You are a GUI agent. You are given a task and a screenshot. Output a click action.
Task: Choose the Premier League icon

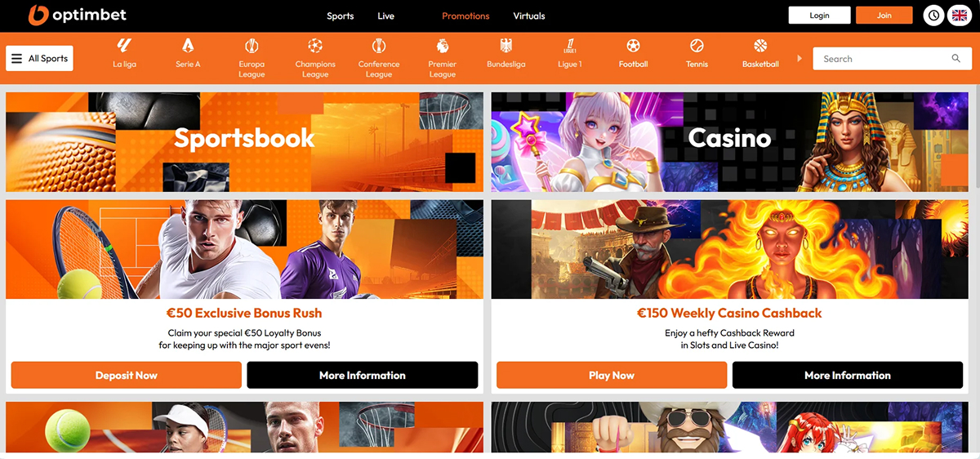tap(442, 47)
